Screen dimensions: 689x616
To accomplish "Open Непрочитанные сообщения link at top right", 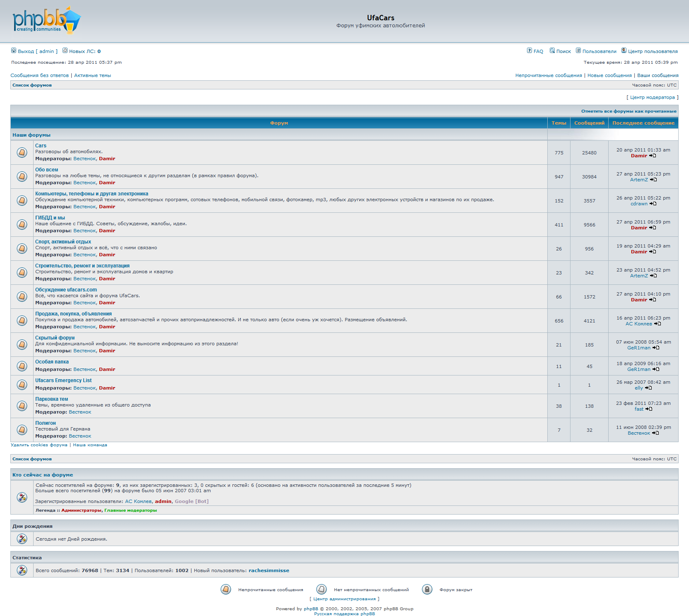I will coord(549,75).
